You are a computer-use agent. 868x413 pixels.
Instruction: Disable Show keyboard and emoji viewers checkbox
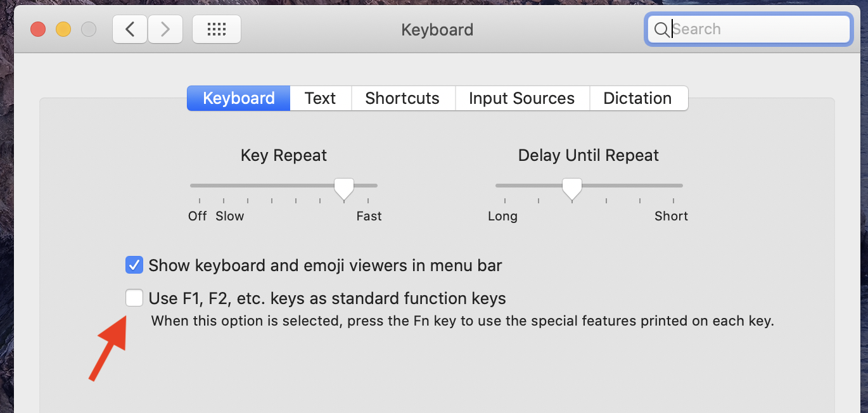pos(134,265)
